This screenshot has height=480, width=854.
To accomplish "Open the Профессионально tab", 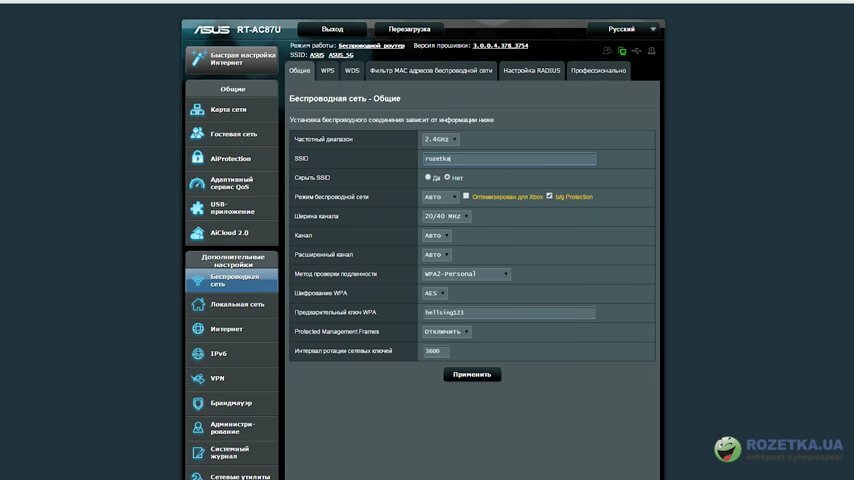I will (x=599, y=71).
